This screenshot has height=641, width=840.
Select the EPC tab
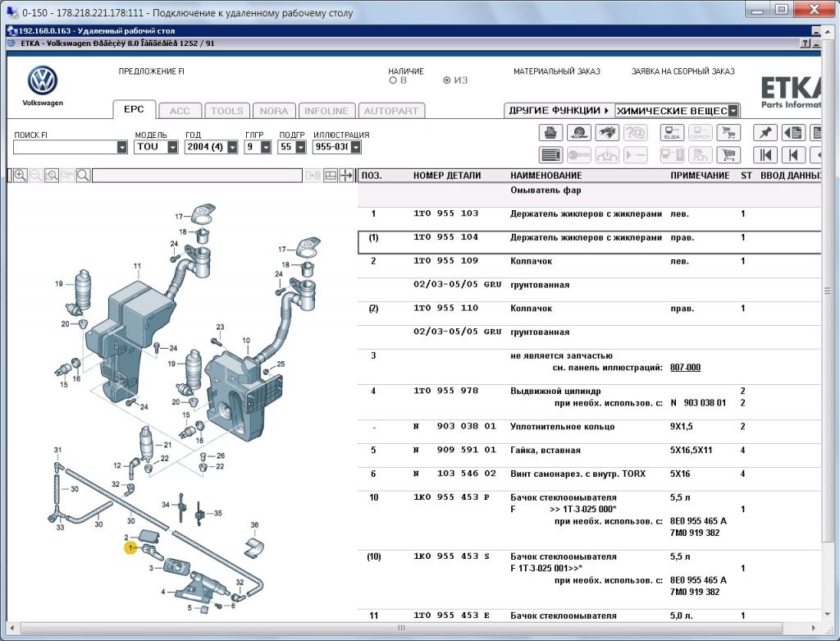[x=134, y=109]
